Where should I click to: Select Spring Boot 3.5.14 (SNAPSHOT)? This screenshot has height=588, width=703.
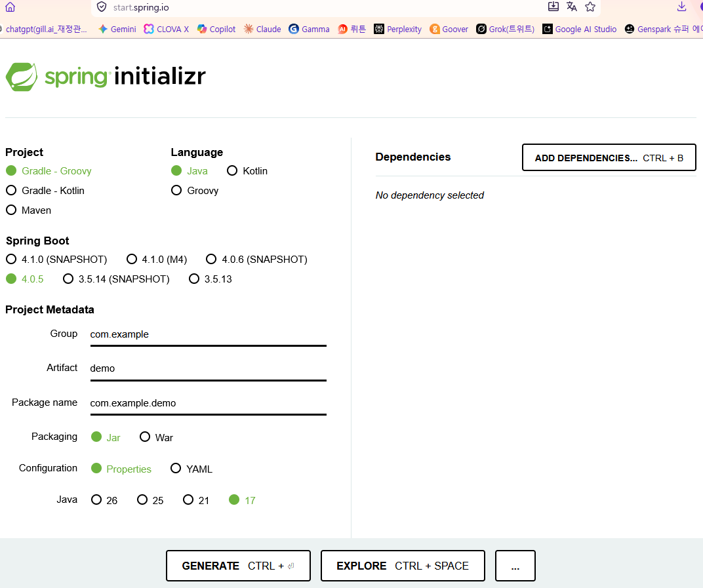pyautogui.click(x=116, y=279)
